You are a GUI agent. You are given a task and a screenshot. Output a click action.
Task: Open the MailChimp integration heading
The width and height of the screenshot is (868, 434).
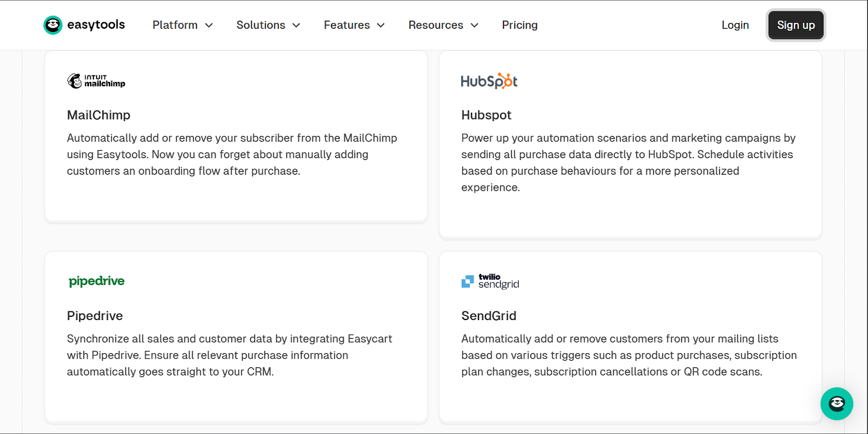pos(99,115)
